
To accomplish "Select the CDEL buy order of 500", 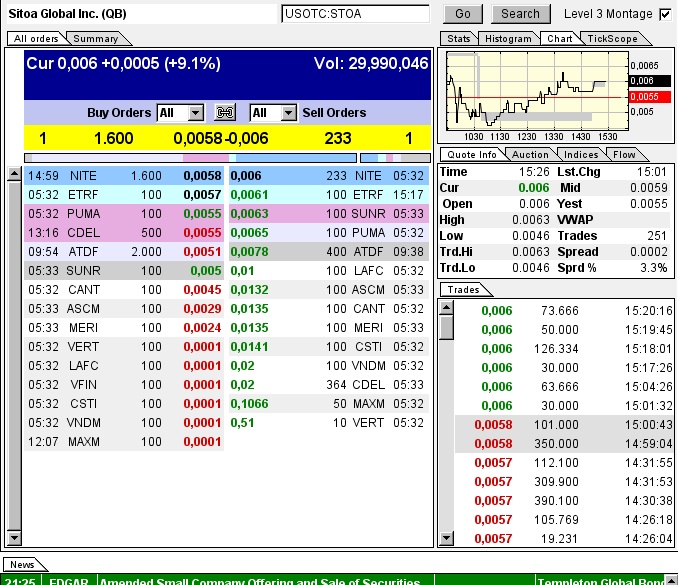I will pyautogui.click(x=124, y=233).
